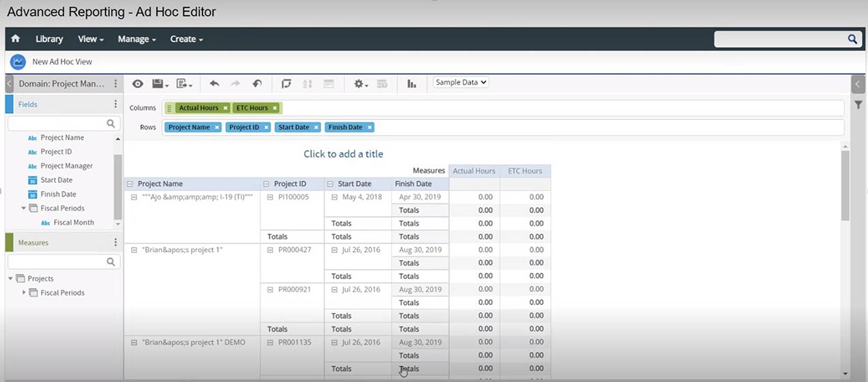Collapse Start Date column header group

pyautogui.click(x=331, y=183)
